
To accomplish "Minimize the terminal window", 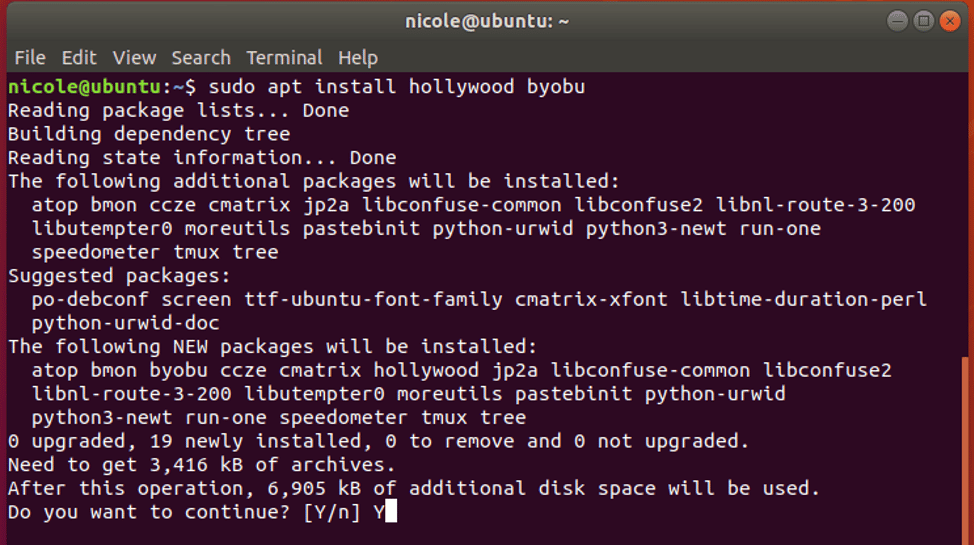I will [x=897, y=21].
